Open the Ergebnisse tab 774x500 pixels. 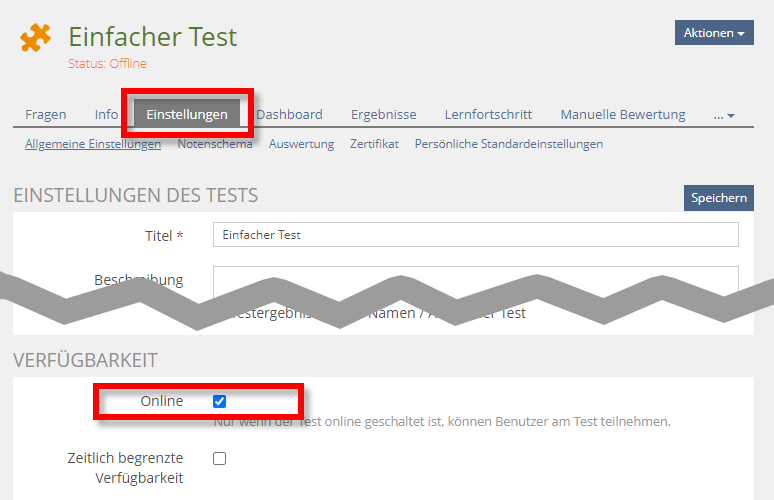click(x=384, y=115)
